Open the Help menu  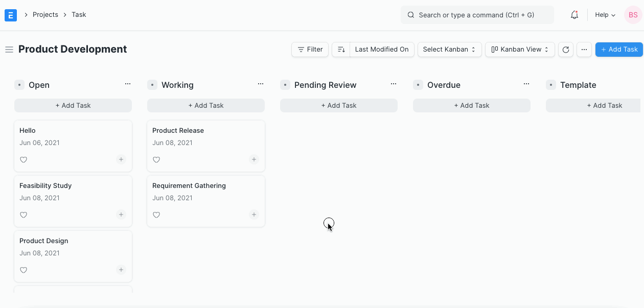coord(604,15)
